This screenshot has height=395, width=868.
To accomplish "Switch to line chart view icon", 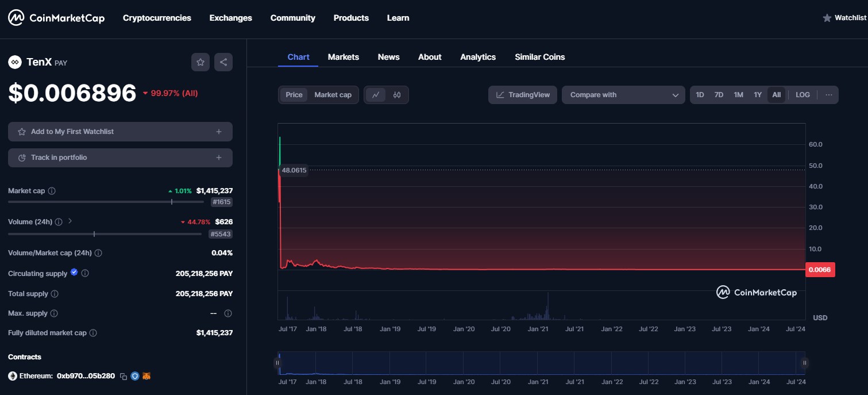I will (376, 95).
